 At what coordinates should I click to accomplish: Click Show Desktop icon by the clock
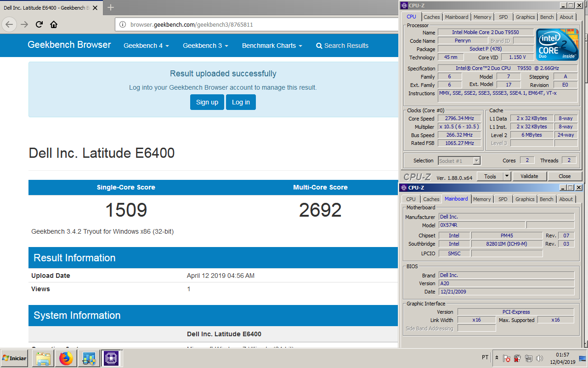pyautogui.click(x=582, y=358)
